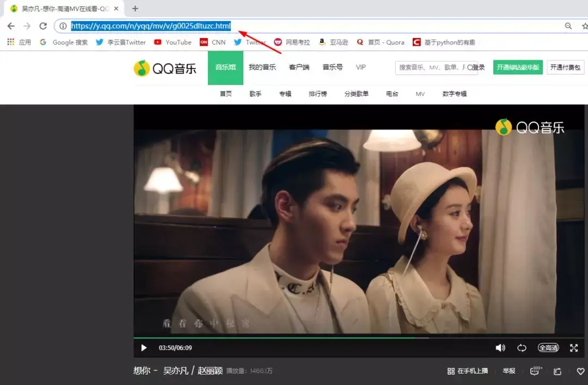Click the 在手机上播 QR option

[467, 371]
